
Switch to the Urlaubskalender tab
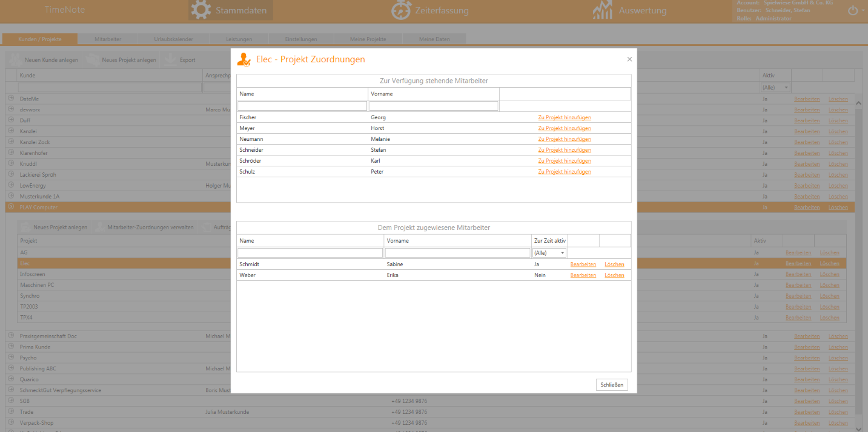(173, 39)
